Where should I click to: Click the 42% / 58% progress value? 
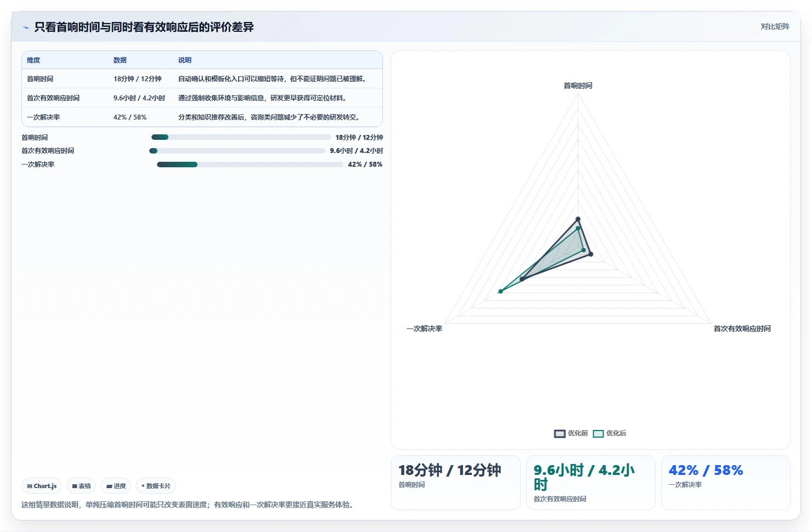365,165
